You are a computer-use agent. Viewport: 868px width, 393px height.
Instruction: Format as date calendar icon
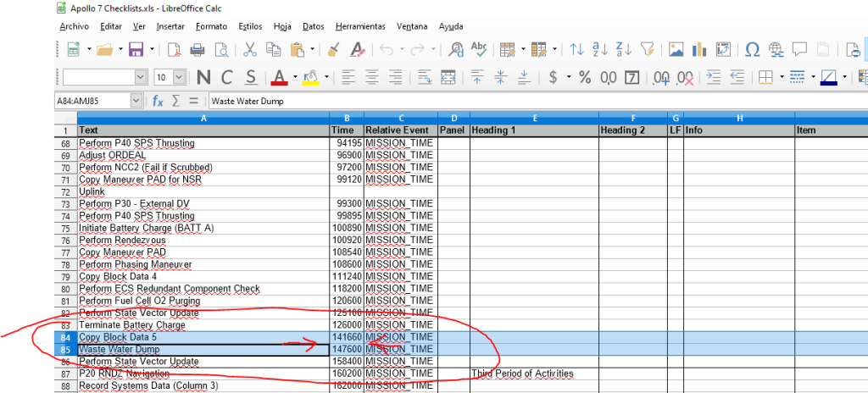tap(632, 77)
